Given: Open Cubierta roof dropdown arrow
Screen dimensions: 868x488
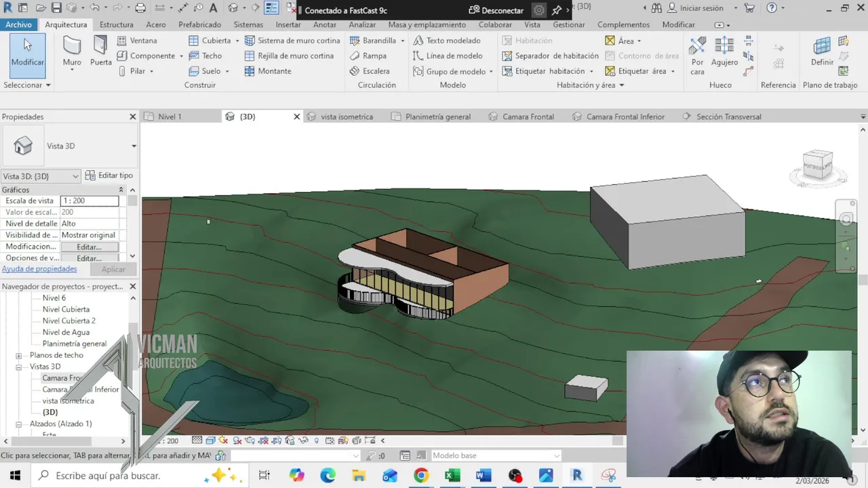Looking at the screenshot, I should pyautogui.click(x=237, y=41).
